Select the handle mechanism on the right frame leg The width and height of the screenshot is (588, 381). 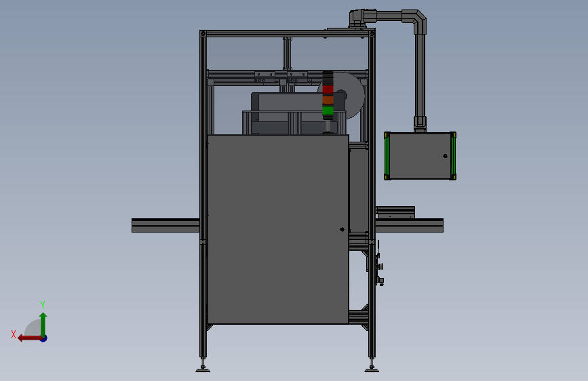tap(378, 264)
